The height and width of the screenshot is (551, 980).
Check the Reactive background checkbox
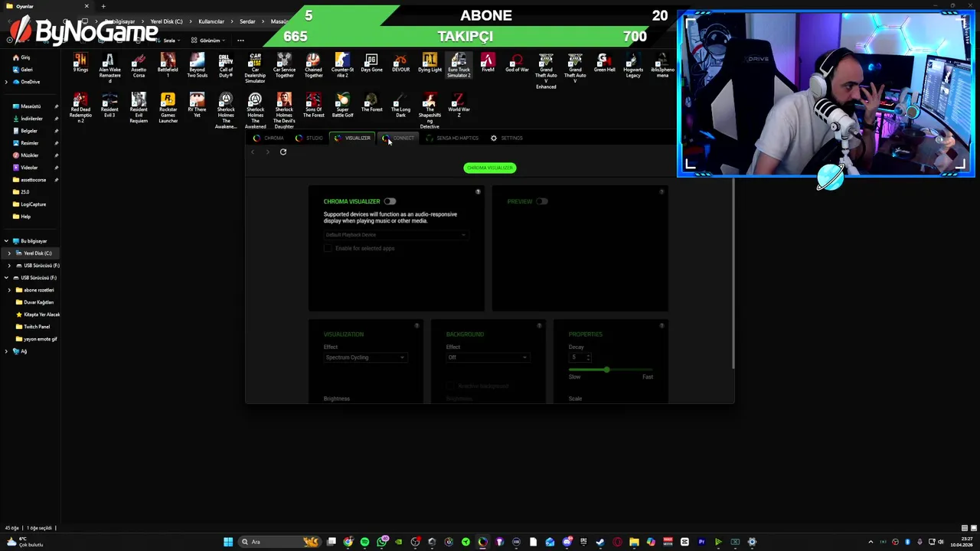point(451,386)
